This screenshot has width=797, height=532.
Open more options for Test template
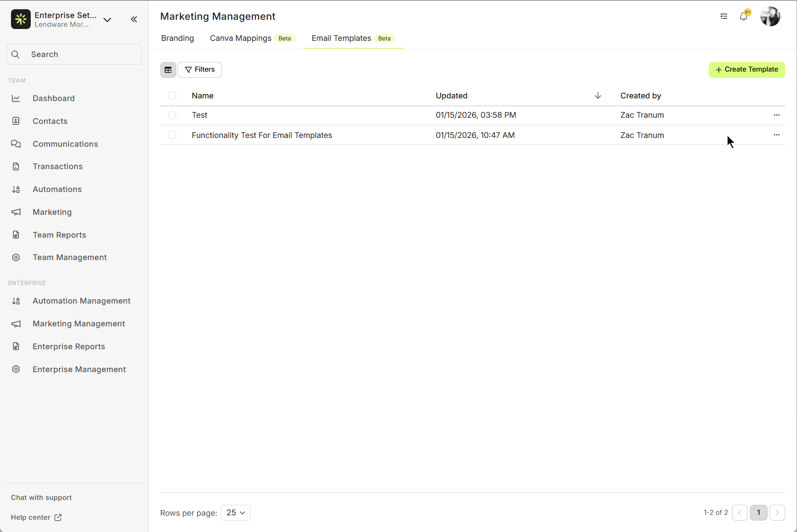click(x=776, y=115)
